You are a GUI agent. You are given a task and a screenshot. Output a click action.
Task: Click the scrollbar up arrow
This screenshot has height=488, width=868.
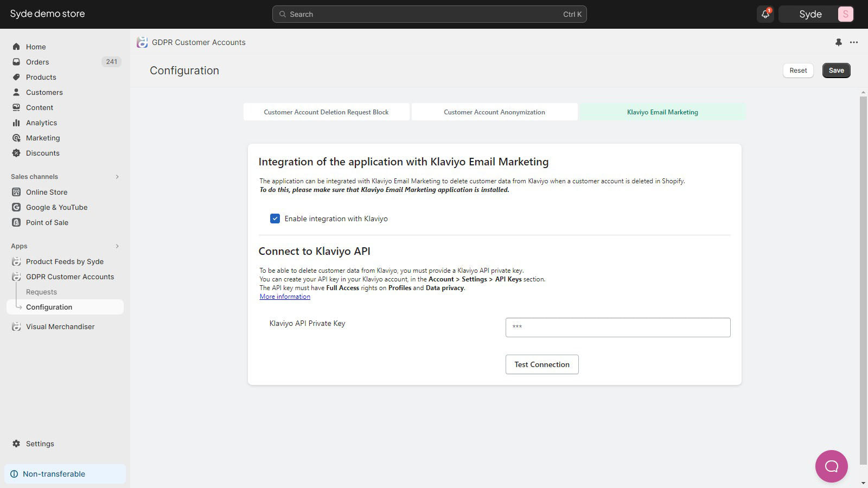(863, 93)
